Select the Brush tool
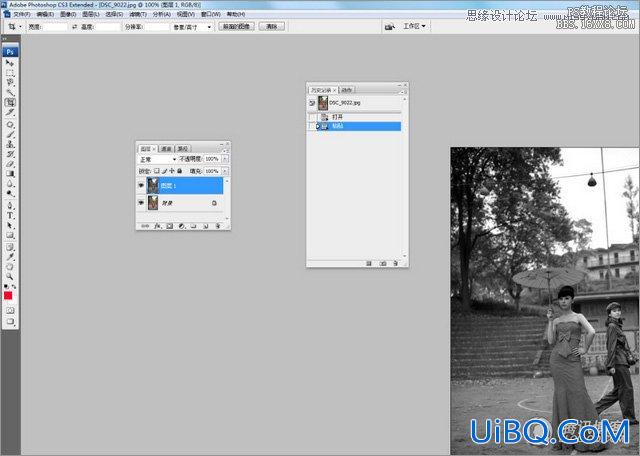The width and height of the screenshot is (640, 456). tap(10, 134)
